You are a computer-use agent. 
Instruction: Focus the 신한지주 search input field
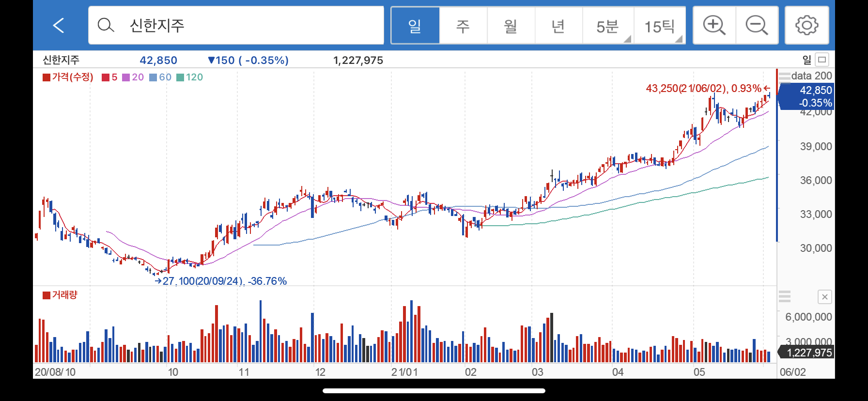pyautogui.click(x=236, y=25)
